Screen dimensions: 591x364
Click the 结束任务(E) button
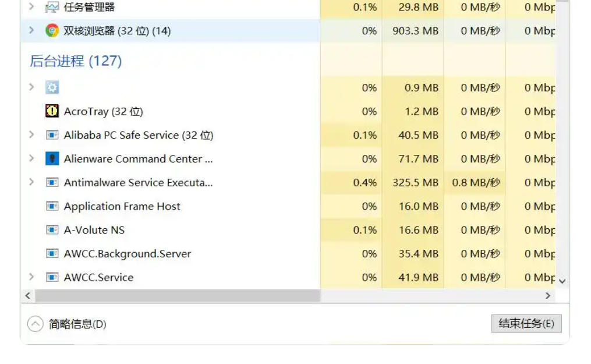tap(526, 323)
